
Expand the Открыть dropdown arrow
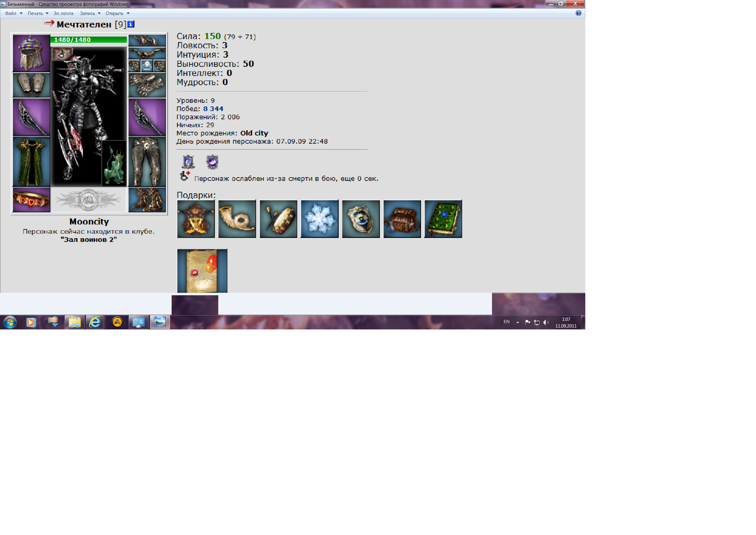[128, 13]
